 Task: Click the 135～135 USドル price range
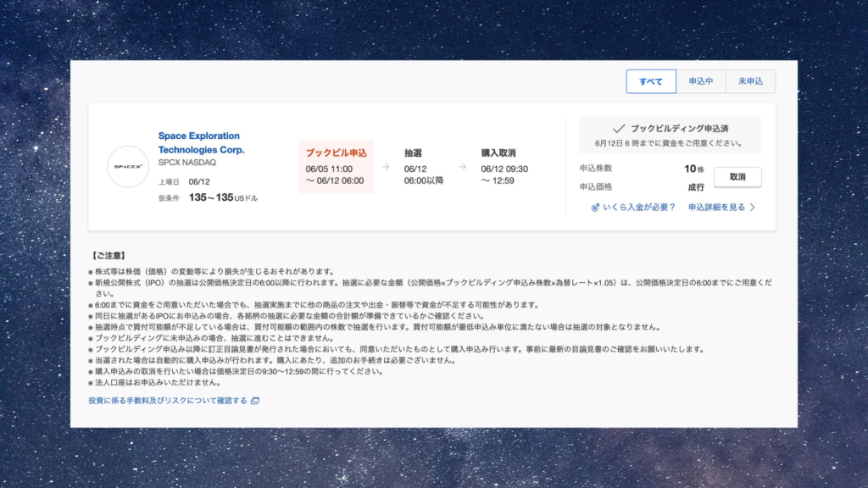point(223,197)
